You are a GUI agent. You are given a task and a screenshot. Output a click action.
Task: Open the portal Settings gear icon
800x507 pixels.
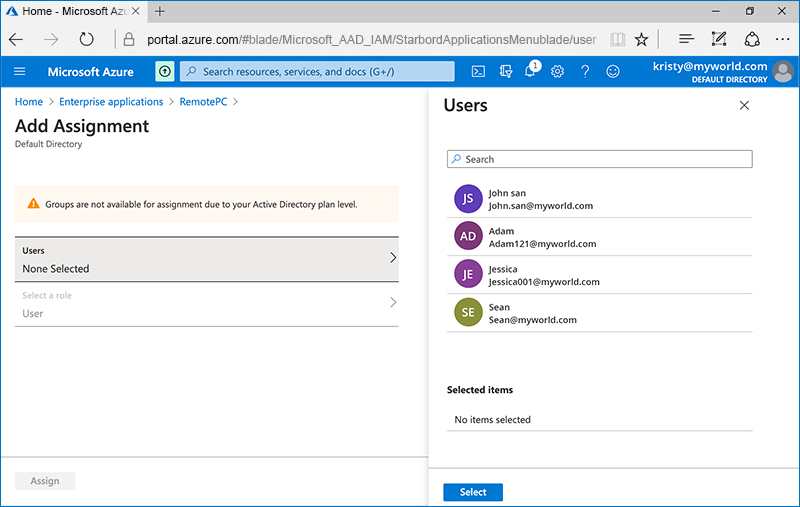[x=558, y=72]
